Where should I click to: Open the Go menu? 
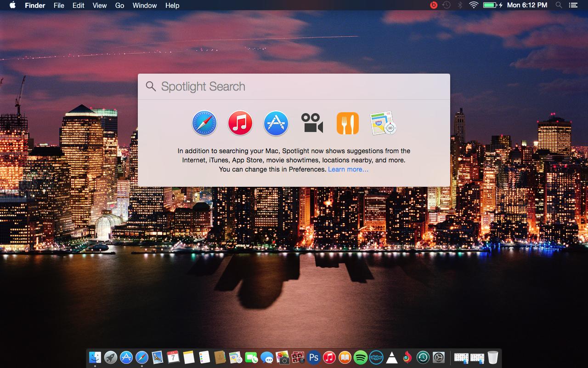click(119, 5)
